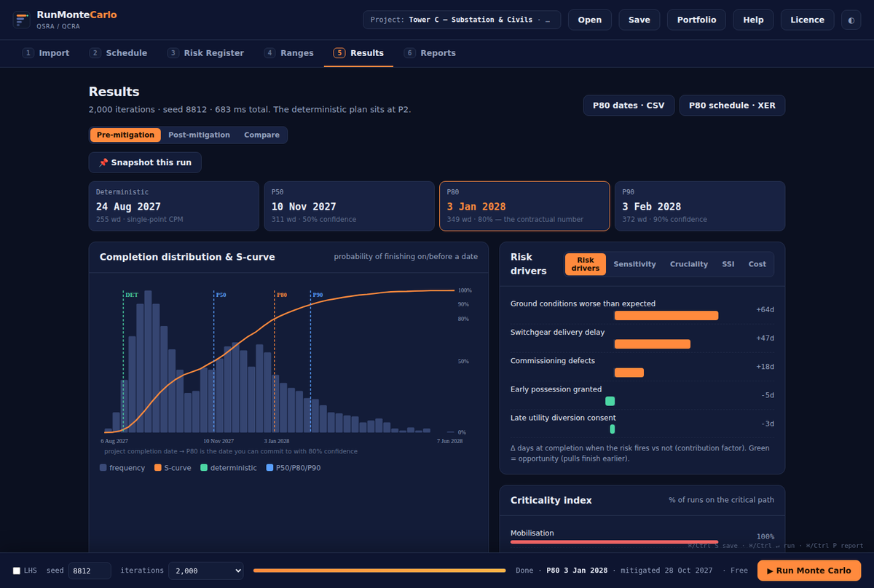
Task: Click the frequency legend swatch
Action: tap(103, 468)
